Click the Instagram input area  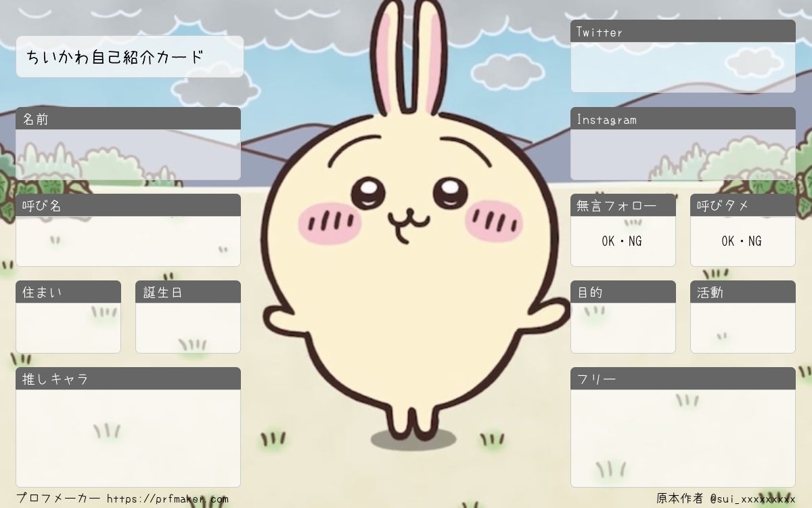coord(683,154)
